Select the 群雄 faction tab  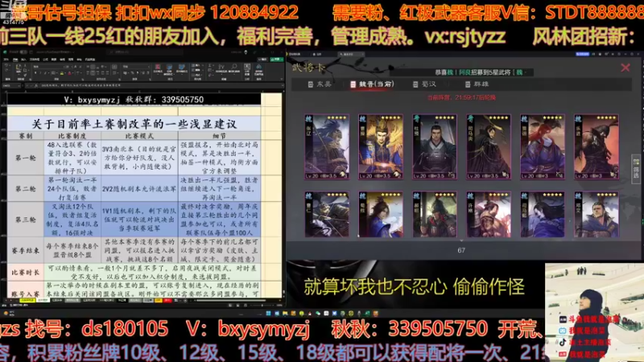[477, 84]
